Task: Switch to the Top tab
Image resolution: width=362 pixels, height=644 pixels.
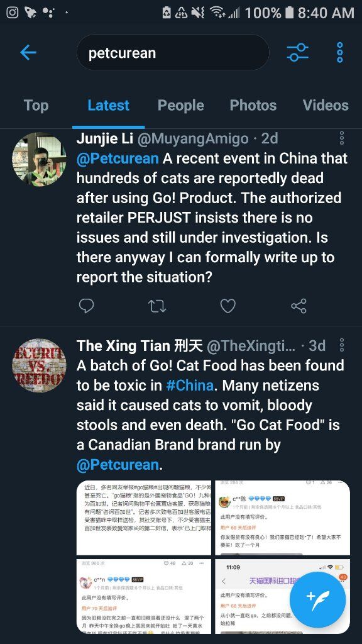Action: [x=36, y=105]
